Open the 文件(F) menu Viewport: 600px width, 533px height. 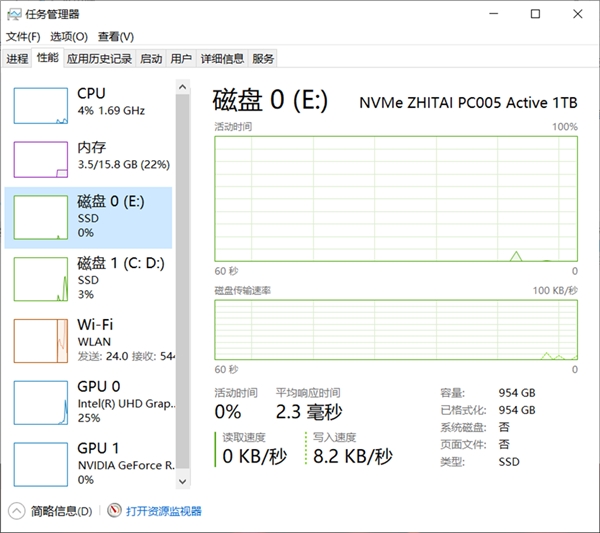[x=23, y=37]
